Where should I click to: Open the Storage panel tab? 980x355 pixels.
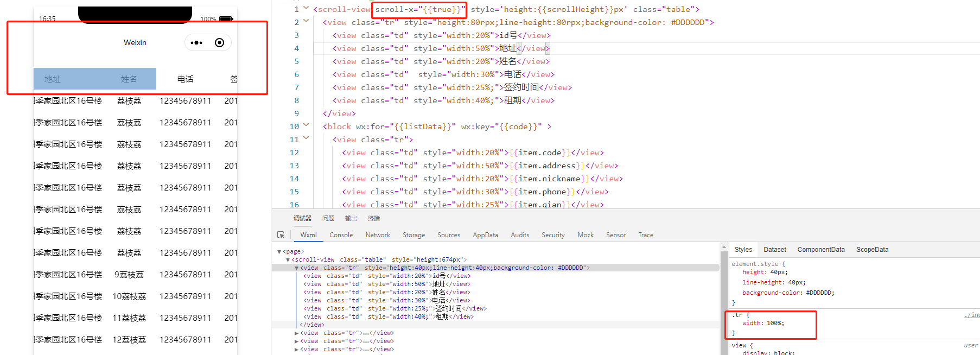(413, 235)
